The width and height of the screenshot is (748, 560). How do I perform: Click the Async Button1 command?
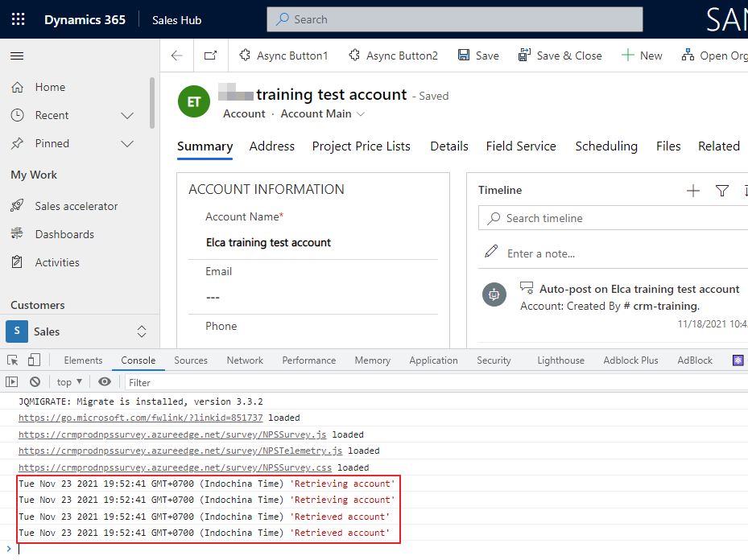point(284,55)
